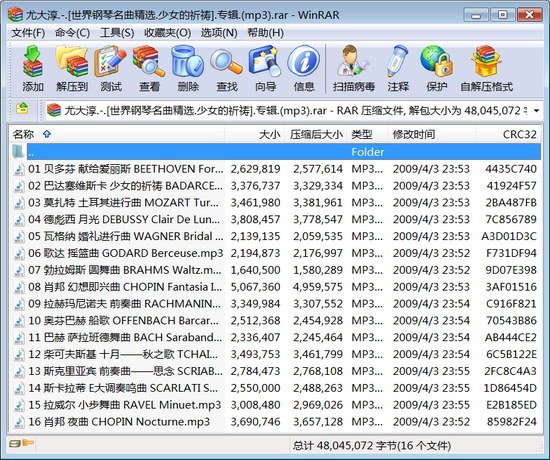550x460 pixels.
Task: Click the key icon in status bar
Action: point(28,443)
